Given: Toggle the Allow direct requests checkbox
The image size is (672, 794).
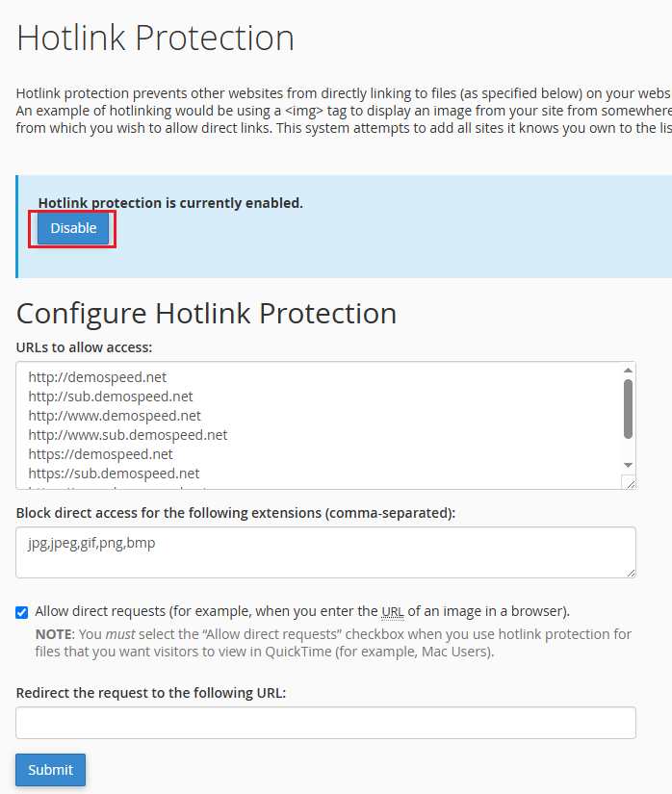Looking at the screenshot, I should [22, 612].
